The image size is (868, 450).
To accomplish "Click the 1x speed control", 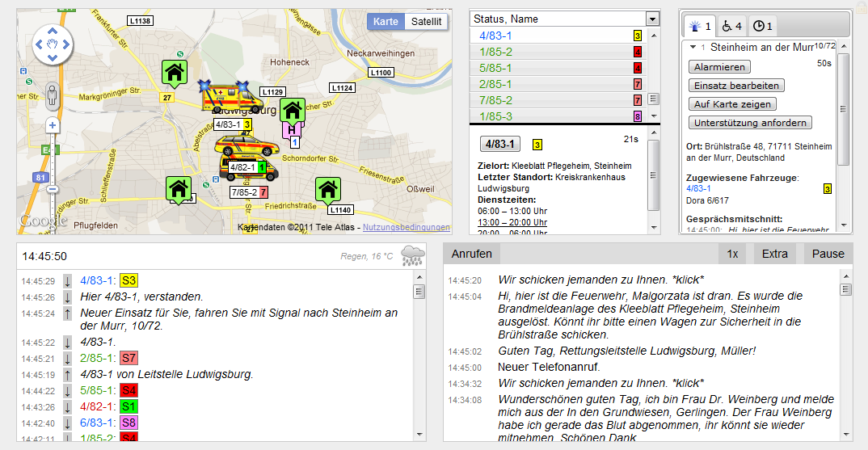I will point(732,254).
